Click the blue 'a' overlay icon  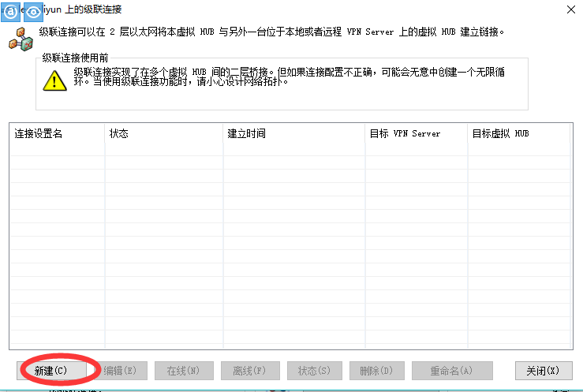tap(12, 12)
